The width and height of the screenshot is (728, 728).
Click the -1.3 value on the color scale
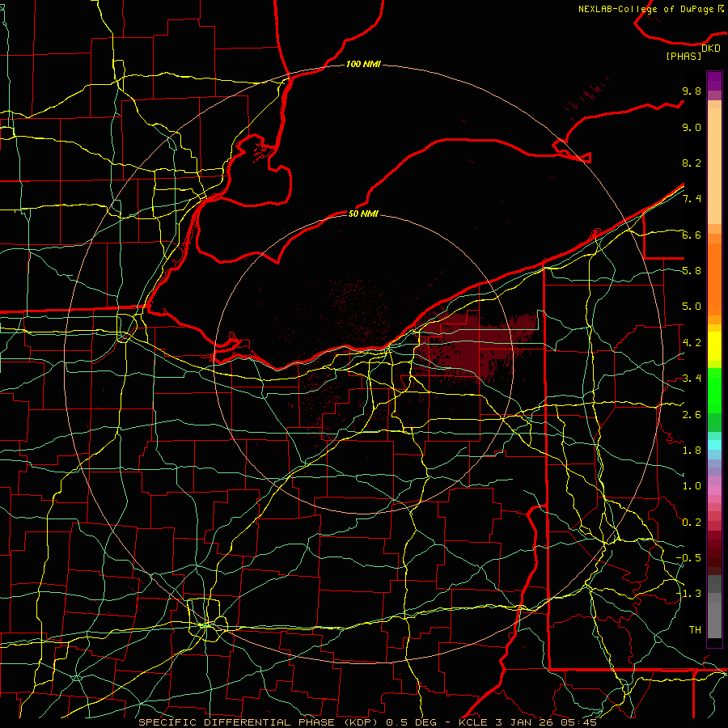[688, 594]
